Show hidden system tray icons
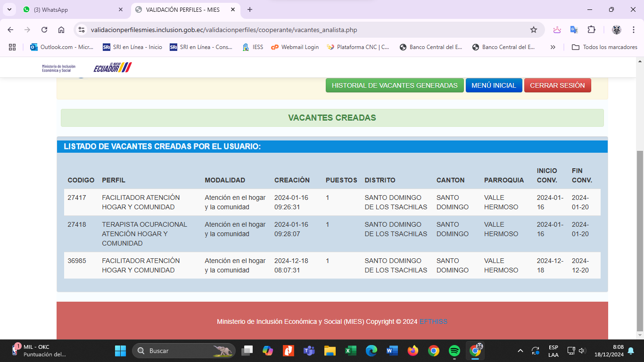Image resolution: width=644 pixels, height=362 pixels. (520, 351)
